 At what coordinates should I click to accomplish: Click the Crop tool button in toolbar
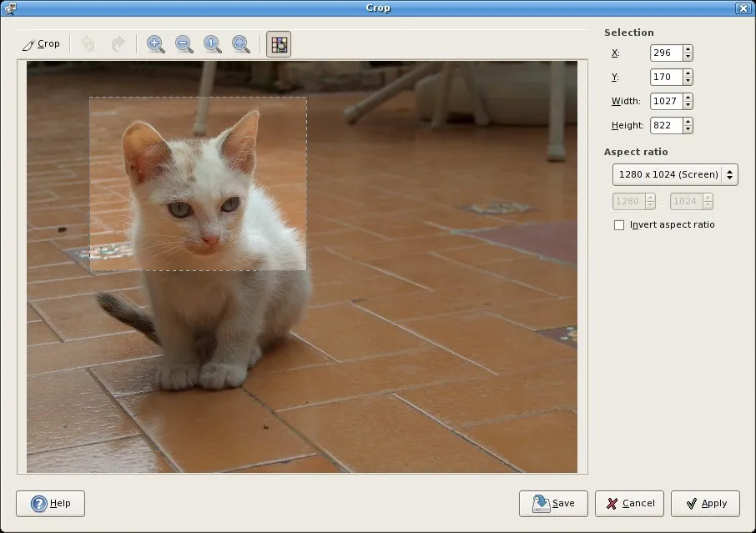41,44
